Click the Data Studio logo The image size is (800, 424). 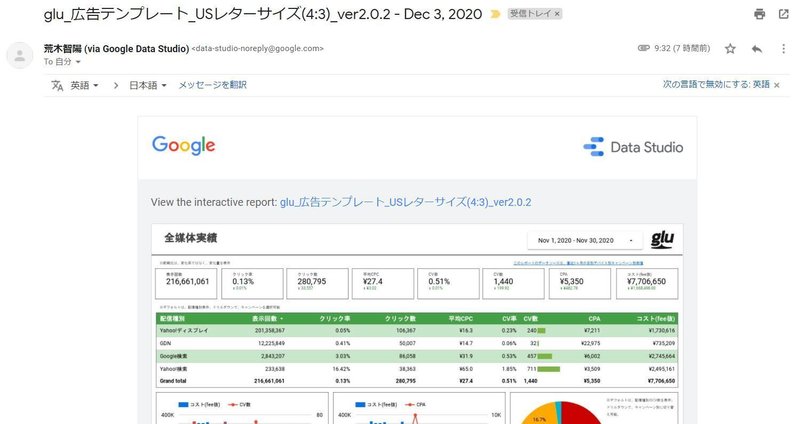click(633, 147)
